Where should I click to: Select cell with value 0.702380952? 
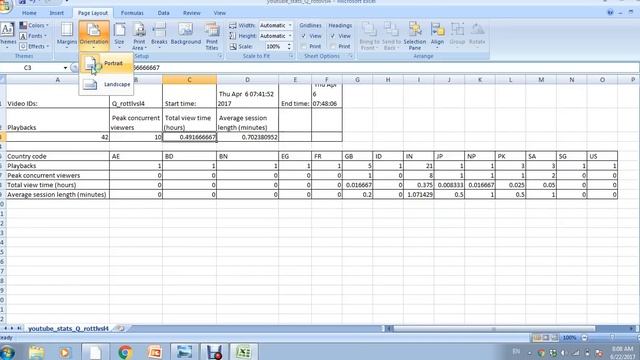[x=248, y=137]
